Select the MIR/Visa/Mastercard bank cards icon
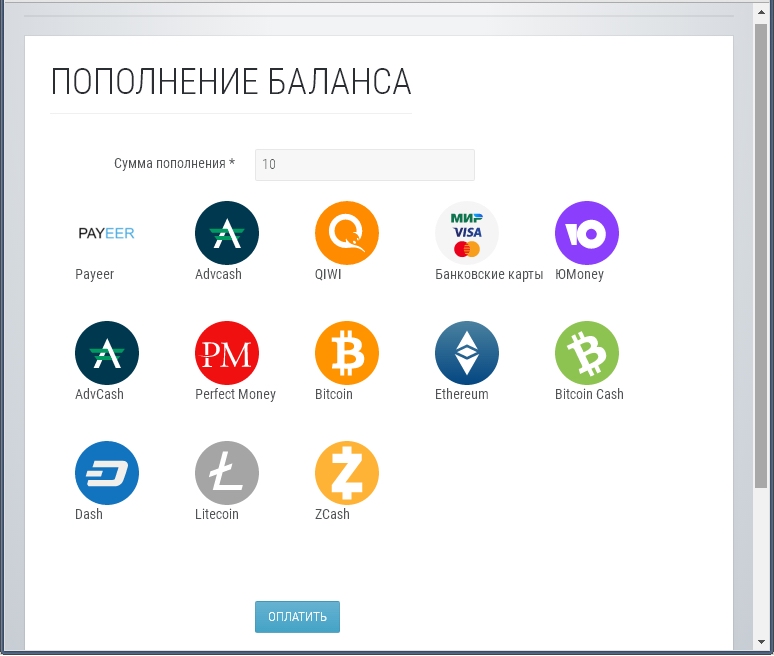 pyautogui.click(x=466, y=233)
